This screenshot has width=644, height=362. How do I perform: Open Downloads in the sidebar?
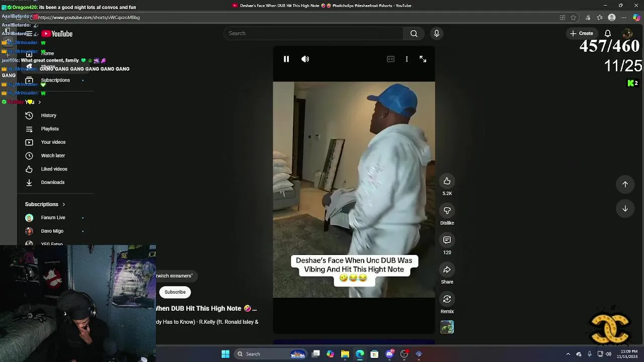(x=52, y=183)
